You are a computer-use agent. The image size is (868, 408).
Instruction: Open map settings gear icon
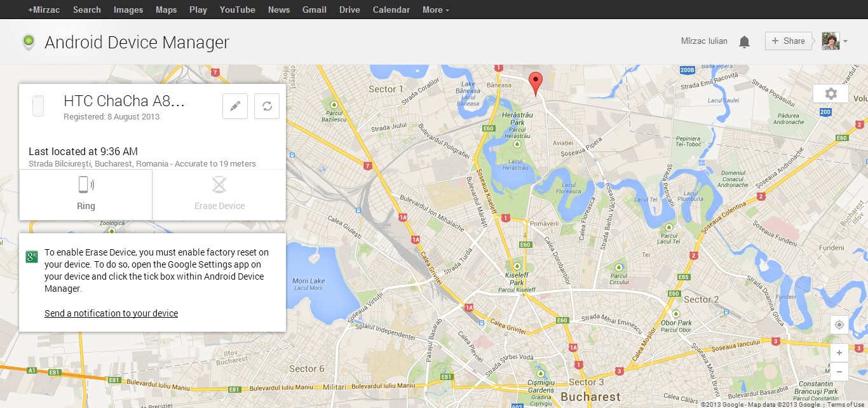pyautogui.click(x=831, y=93)
